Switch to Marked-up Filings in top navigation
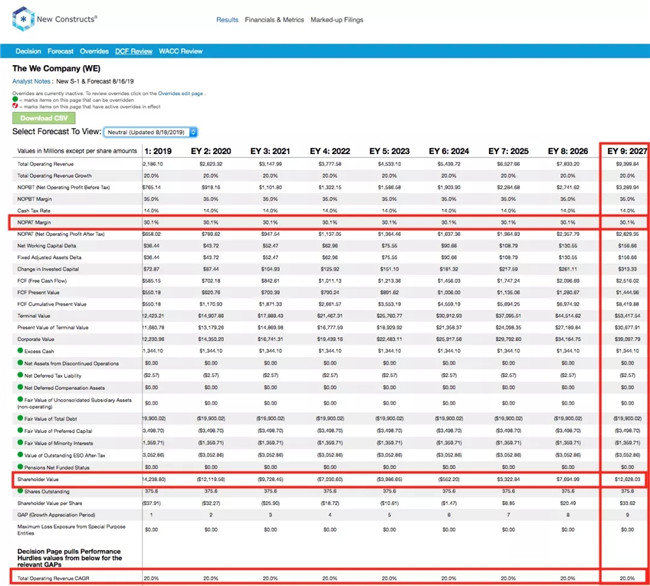This screenshot has width=650, height=586. (x=337, y=19)
